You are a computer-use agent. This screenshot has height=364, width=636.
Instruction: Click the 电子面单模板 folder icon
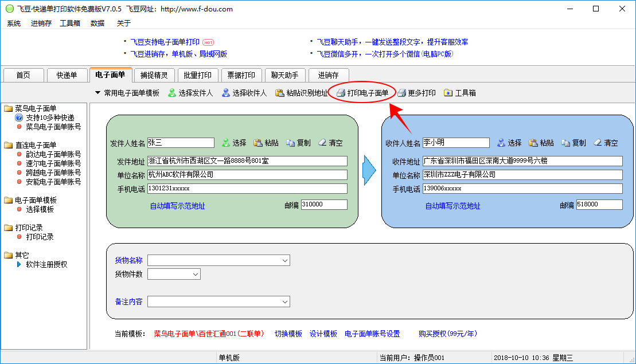[9, 200]
